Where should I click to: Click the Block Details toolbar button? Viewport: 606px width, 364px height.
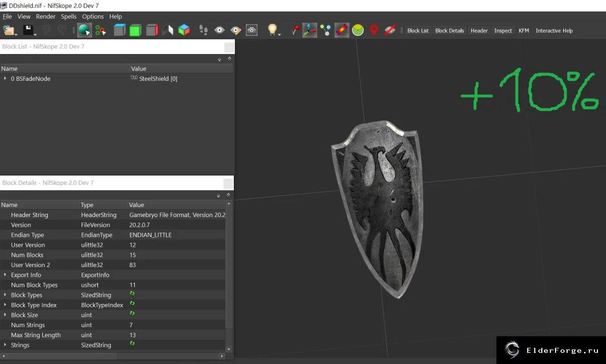click(449, 31)
